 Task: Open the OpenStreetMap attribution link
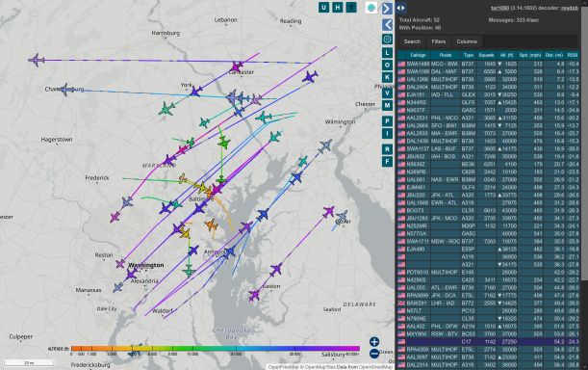click(375, 367)
